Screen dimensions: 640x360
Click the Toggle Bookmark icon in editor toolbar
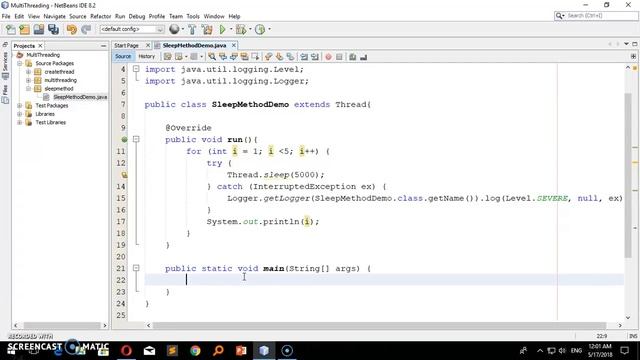(x=255, y=57)
